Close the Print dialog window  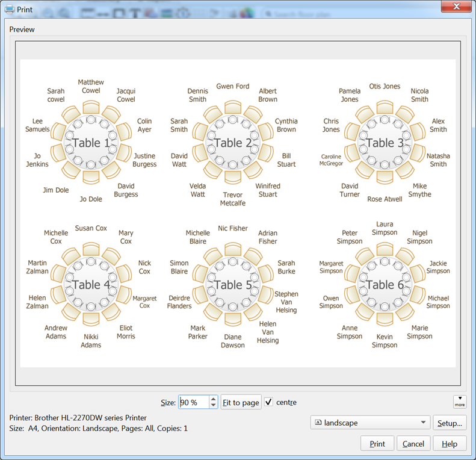coord(456,7)
